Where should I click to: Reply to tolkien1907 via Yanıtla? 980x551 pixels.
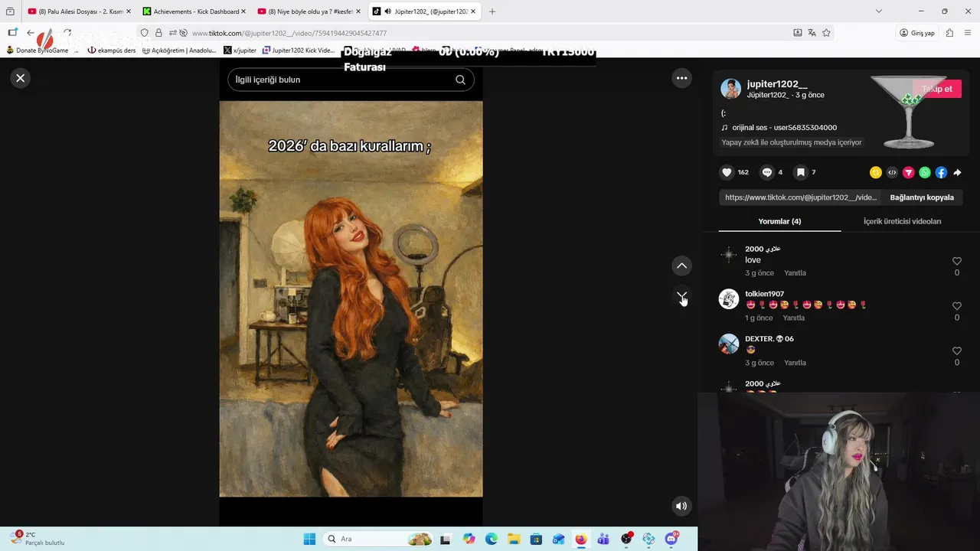tap(793, 318)
